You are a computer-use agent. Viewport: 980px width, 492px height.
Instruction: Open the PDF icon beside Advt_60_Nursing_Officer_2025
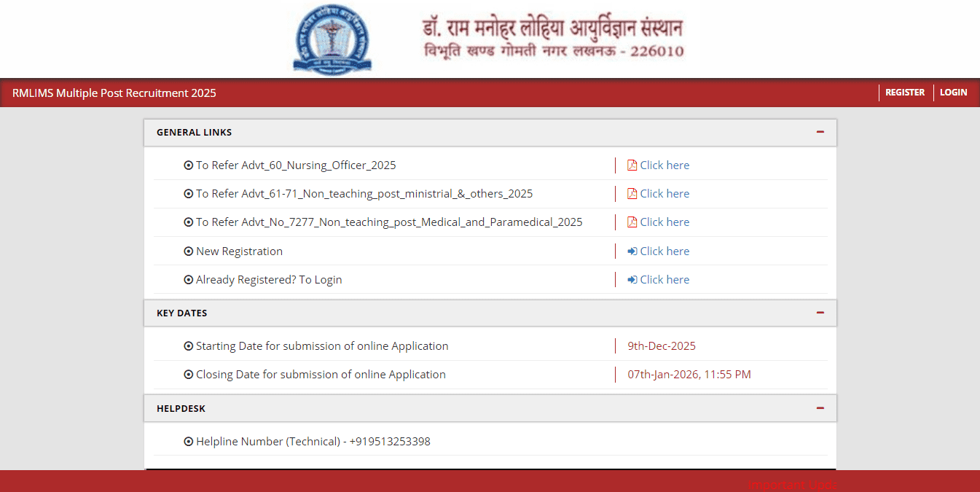(x=631, y=165)
